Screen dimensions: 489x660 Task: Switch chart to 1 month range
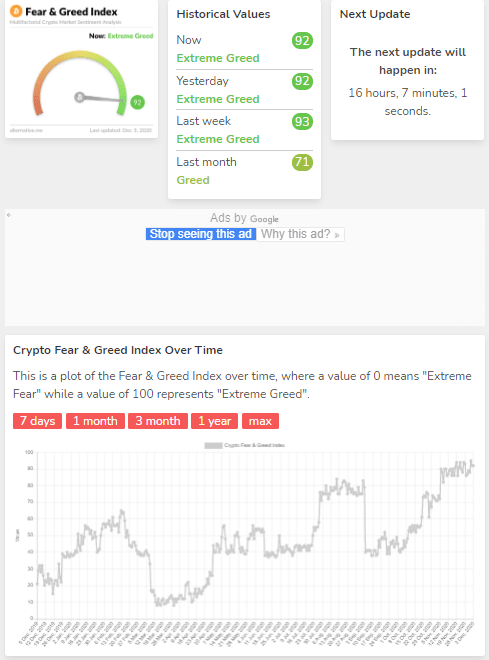pos(95,421)
